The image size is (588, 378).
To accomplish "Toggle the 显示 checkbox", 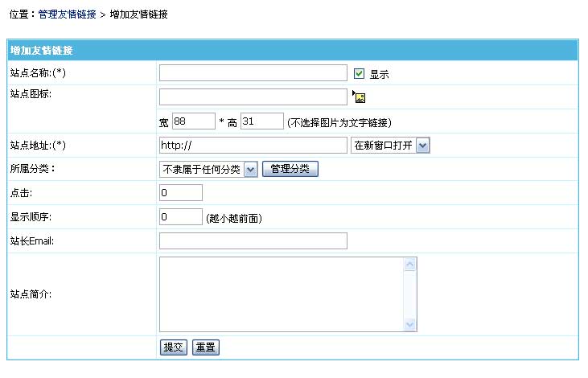I will point(360,73).
